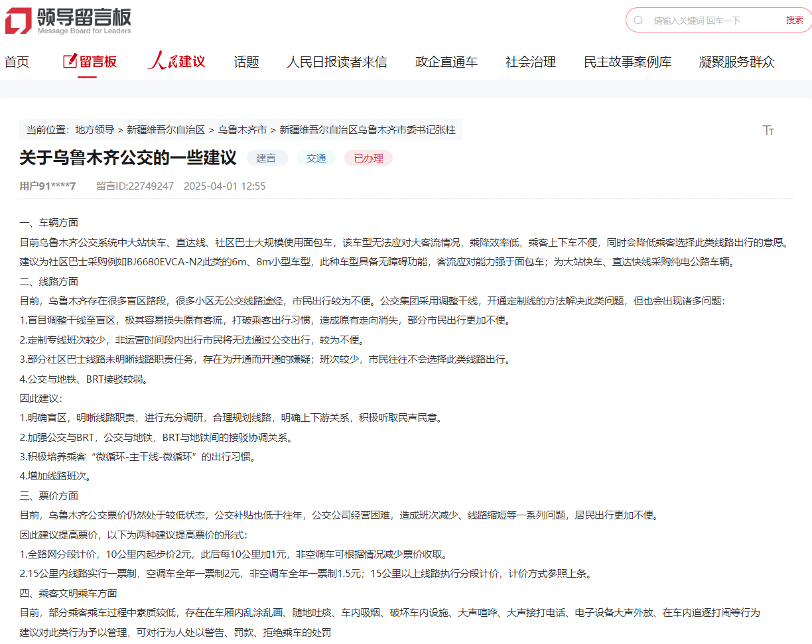The width and height of the screenshot is (812, 644).
Task: Click the 建言 category tag
Action: (x=267, y=159)
